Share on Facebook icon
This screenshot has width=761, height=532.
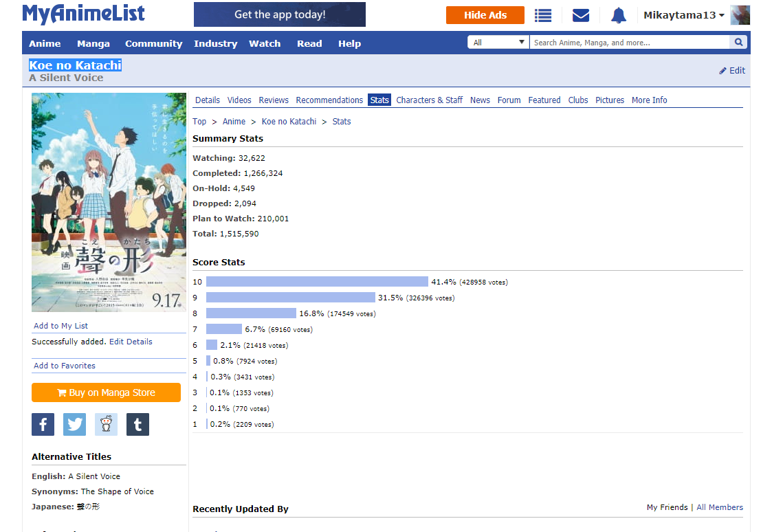point(43,425)
